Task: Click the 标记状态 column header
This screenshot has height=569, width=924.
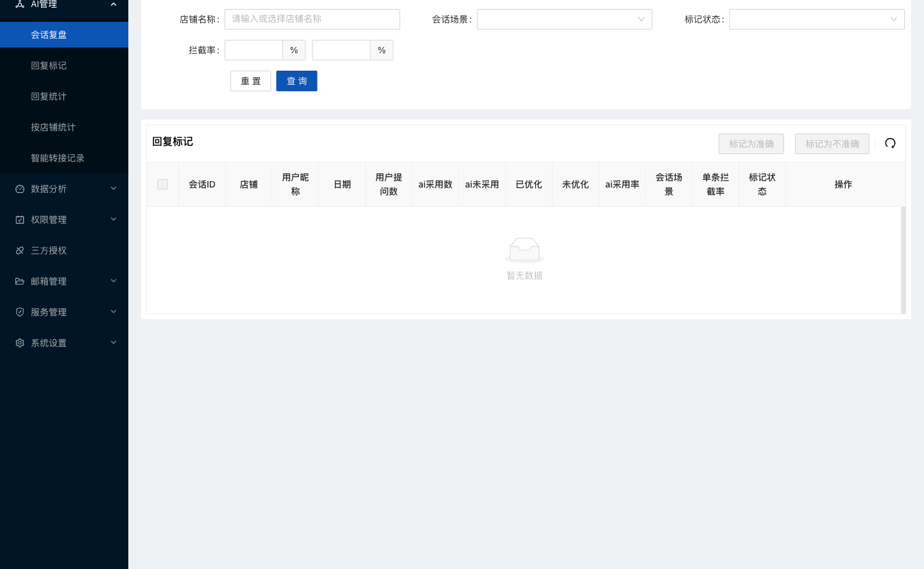Action: (x=762, y=184)
